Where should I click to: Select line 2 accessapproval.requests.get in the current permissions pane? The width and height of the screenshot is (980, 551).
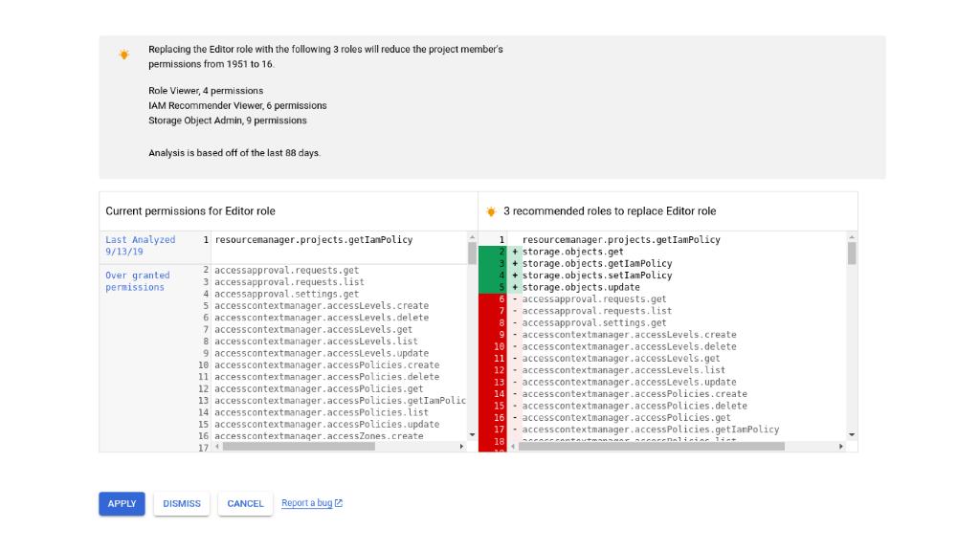coord(287,271)
